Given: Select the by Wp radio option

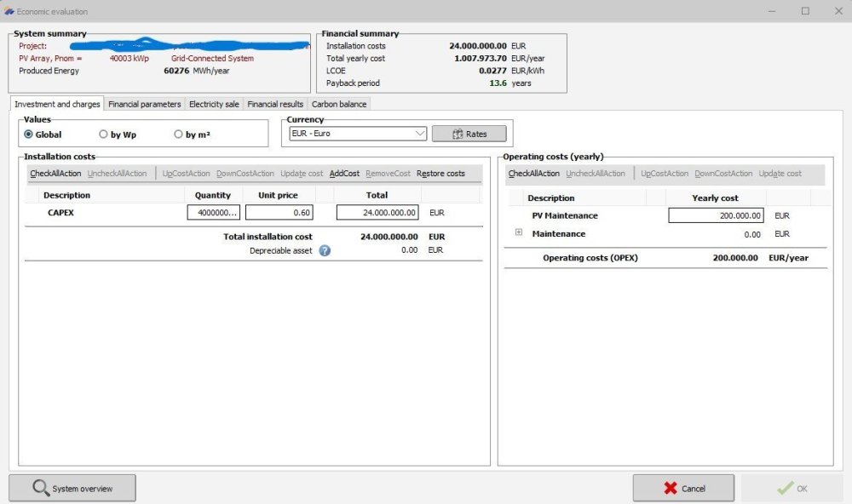Looking at the screenshot, I should [103, 135].
